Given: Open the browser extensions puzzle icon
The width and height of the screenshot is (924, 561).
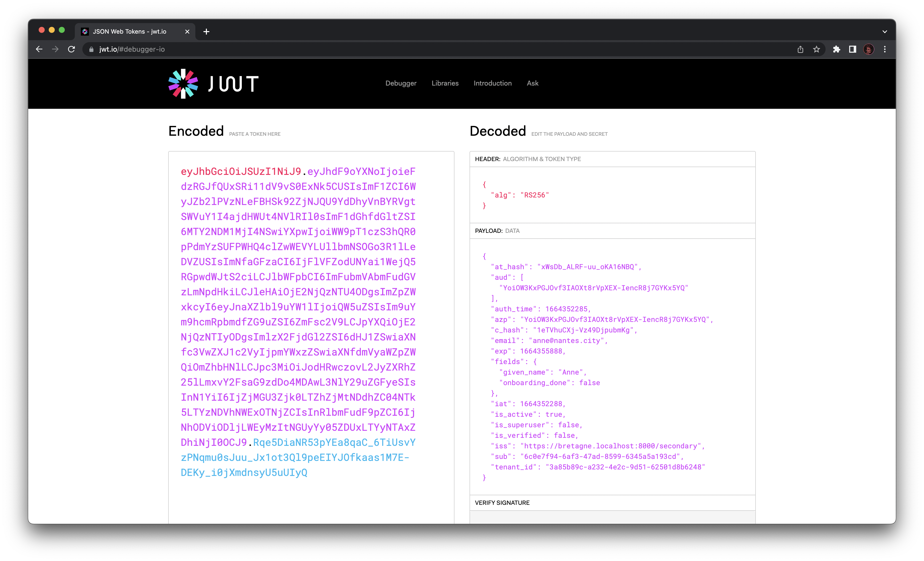Looking at the screenshot, I should (x=836, y=49).
